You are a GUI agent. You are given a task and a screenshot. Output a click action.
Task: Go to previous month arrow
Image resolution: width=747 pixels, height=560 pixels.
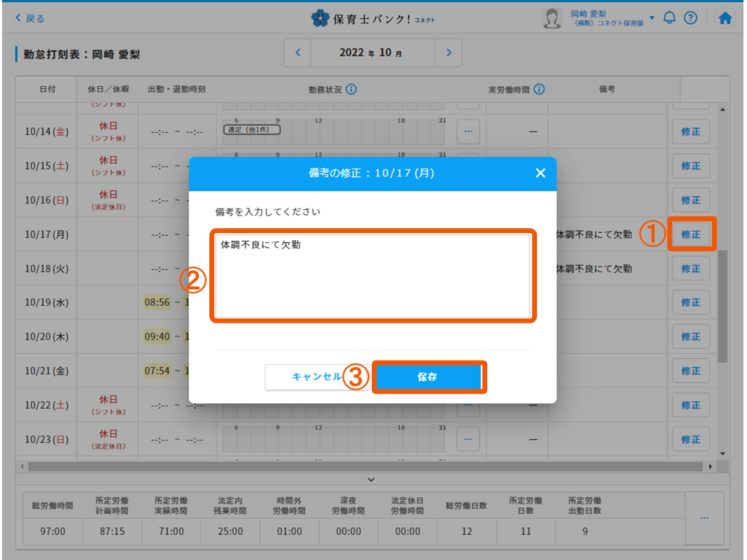tap(298, 52)
